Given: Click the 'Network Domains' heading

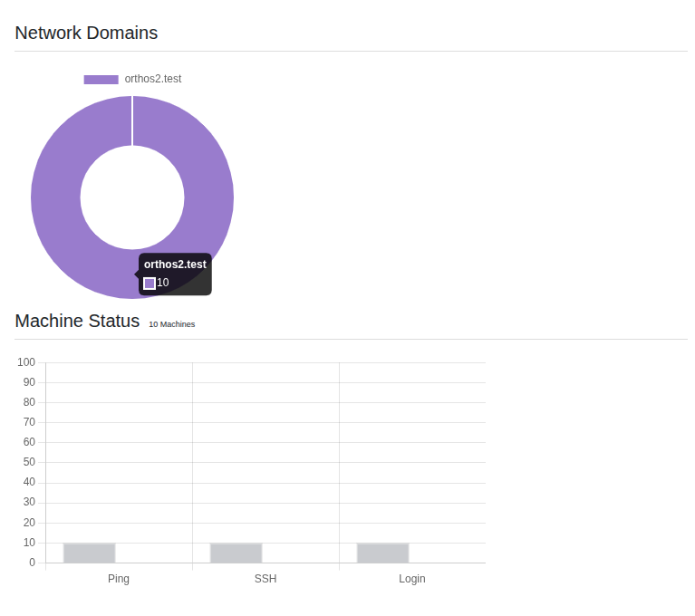Looking at the screenshot, I should pyautogui.click(x=86, y=33).
